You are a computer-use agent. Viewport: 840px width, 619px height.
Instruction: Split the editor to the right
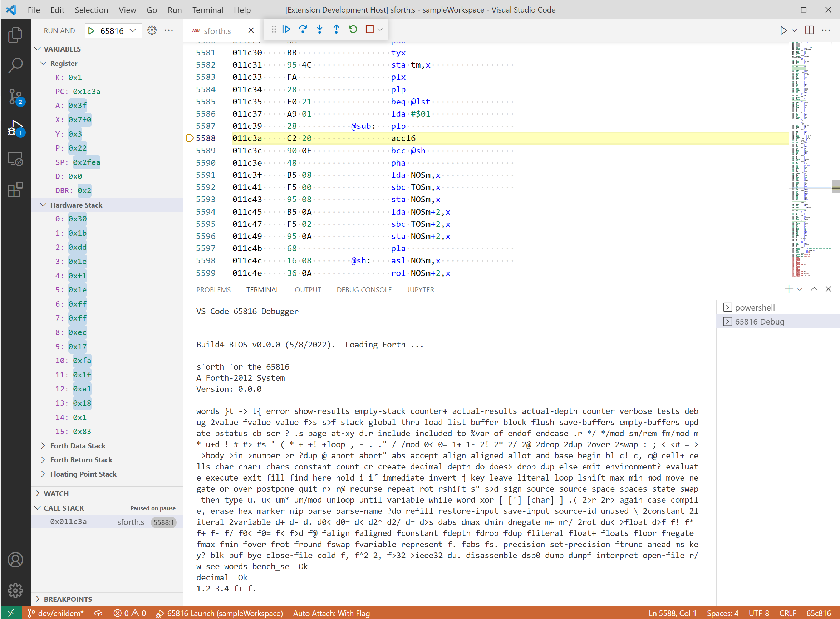(x=809, y=30)
